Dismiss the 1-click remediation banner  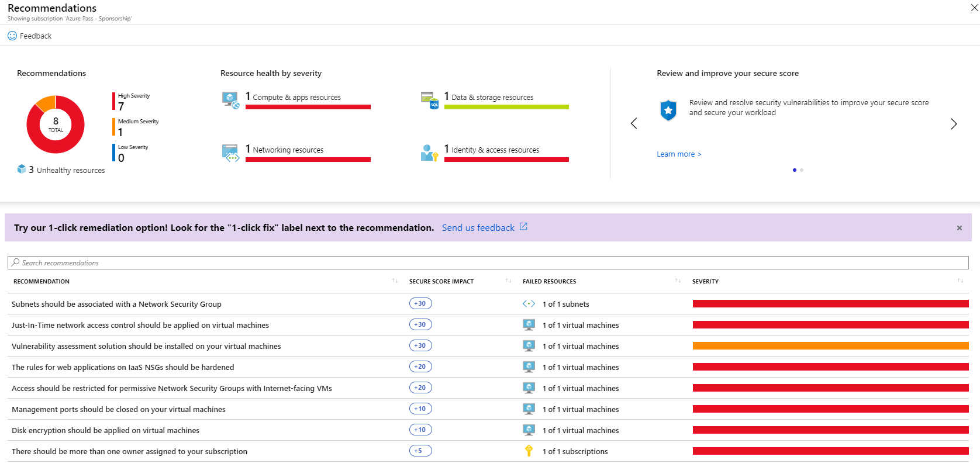click(x=959, y=228)
